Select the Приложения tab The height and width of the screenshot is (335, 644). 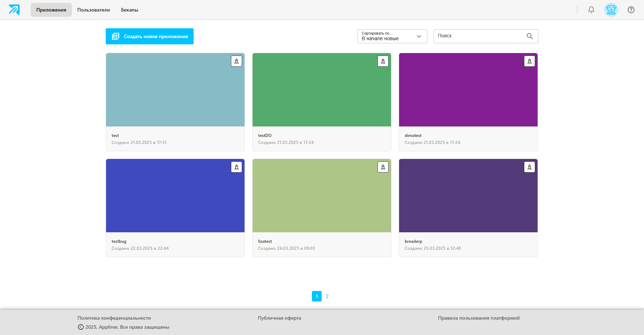click(x=51, y=10)
